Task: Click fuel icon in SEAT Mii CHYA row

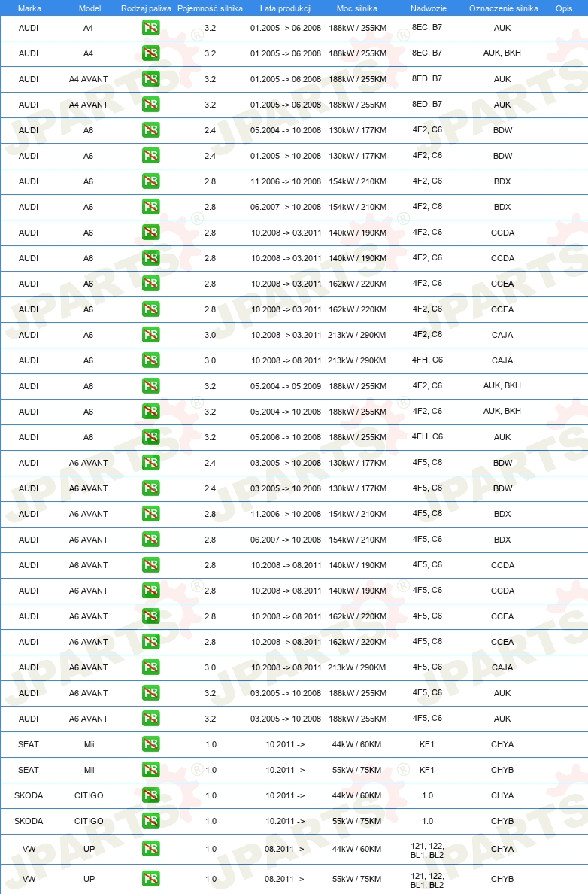Action: 151,744
